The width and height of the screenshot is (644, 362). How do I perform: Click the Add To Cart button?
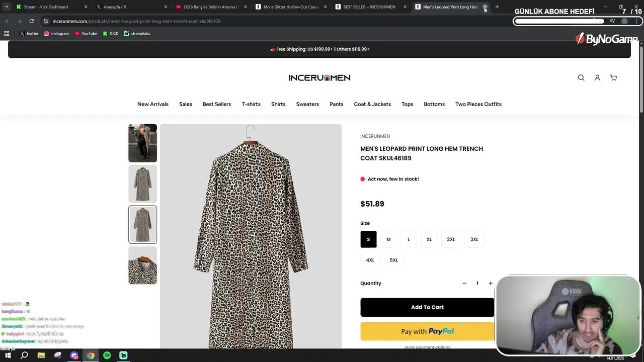coord(427,307)
